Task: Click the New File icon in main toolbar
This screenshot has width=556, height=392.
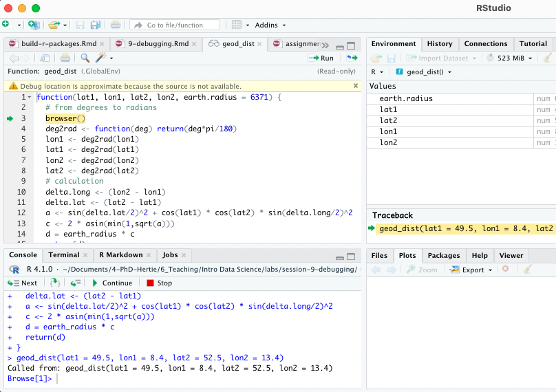Action: click(x=6, y=25)
